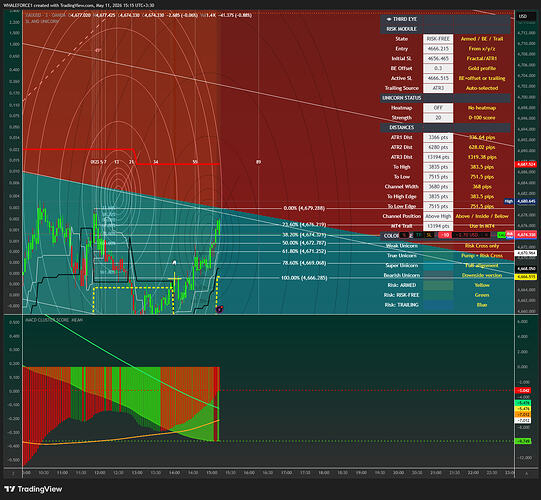Click the yellow stop price label on axis
This screenshot has width=541, height=500.
coord(526,277)
